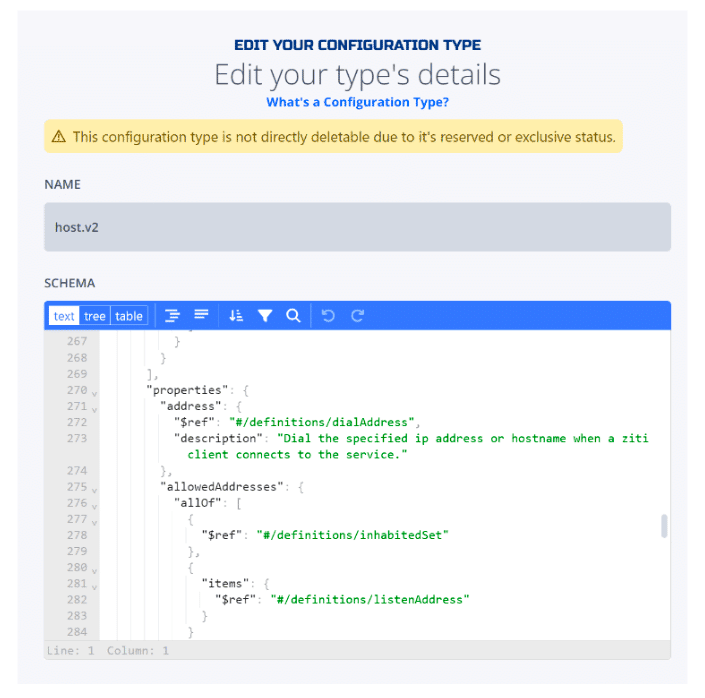Collapse fold arrow at line 277
The width and height of the screenshot is (705, 698).
click(94, 523)
